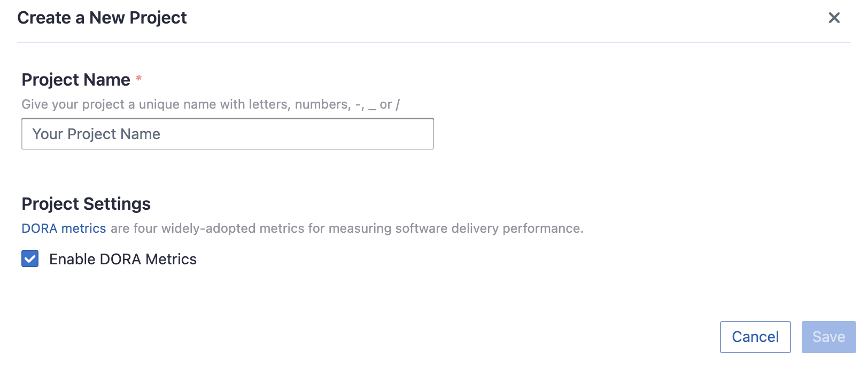The height and width of the screenshot is (366, 868).
Task: Focus the Your Project Name input field
Action: click(227, 134)
